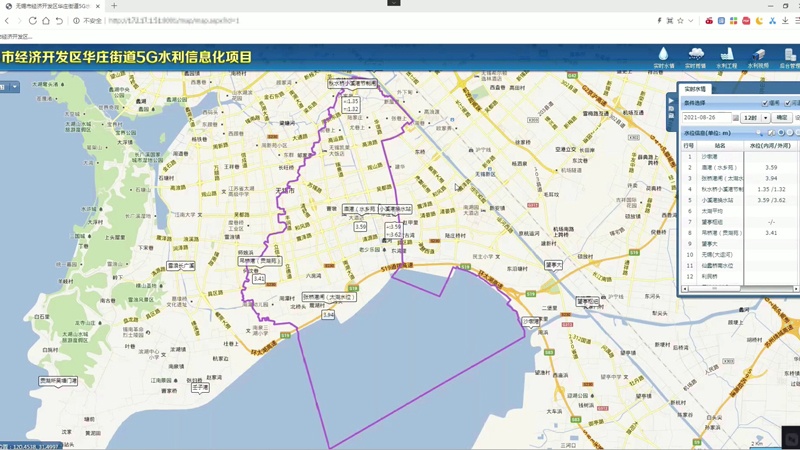800x450 pixels.
Task: Open the 实时水情 water droplet icon
Action: pyautogui.click(x=663, y=55)
